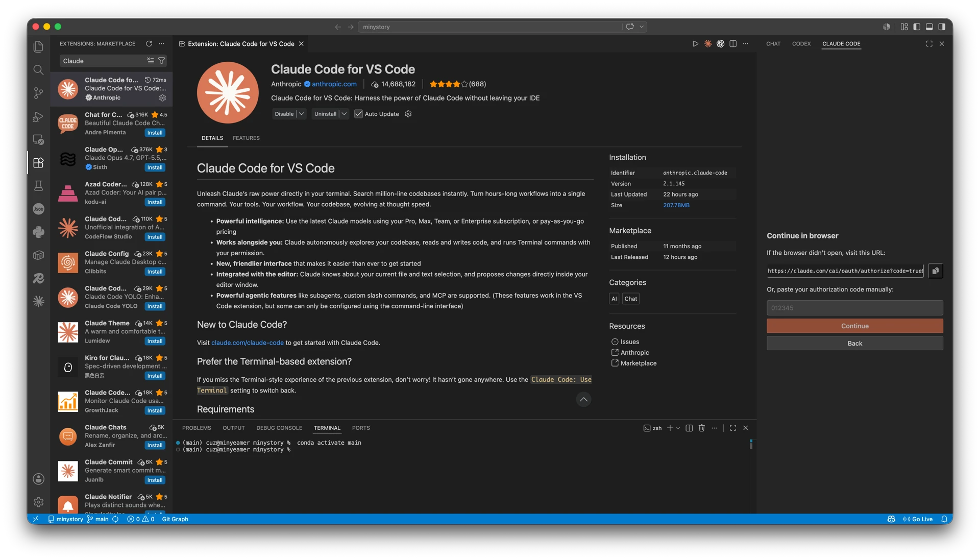Click the Uninstall button
This screenshot has width=980, height=560.
point(325,114)
